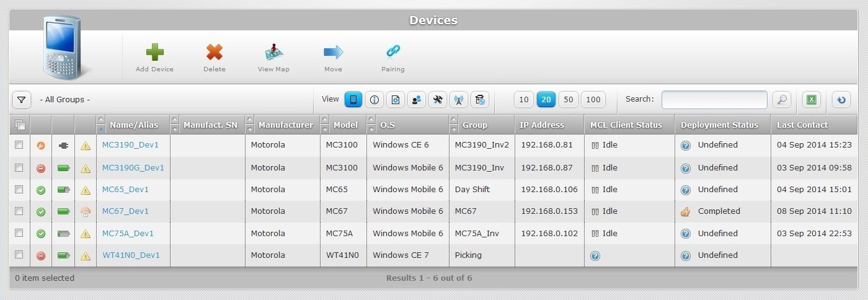Sort Manufacturer column ascending arrow

pyautogui.click(x=249, y=120)
